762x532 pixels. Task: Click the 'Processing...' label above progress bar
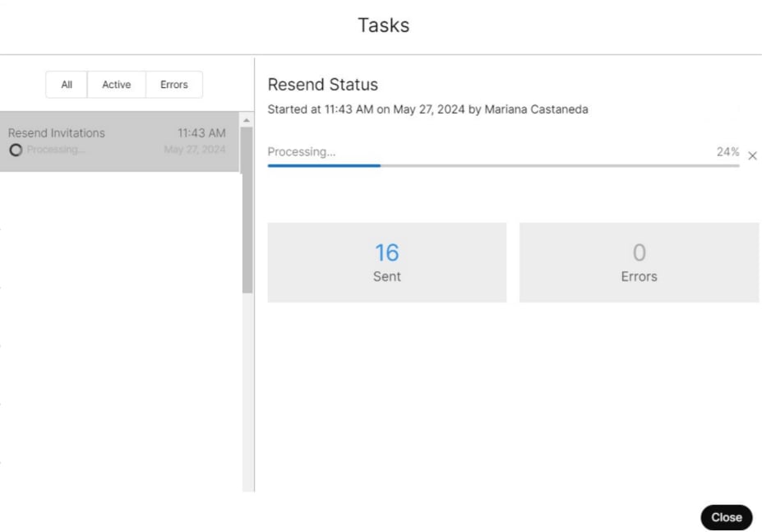coord(302,152)
